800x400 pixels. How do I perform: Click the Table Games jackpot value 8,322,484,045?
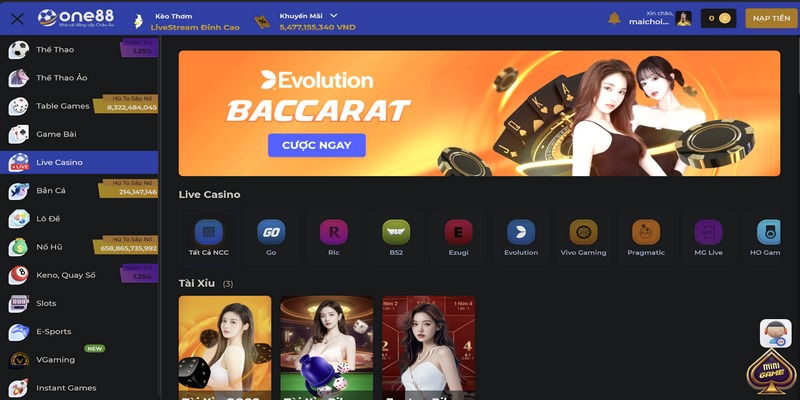(132, 108)
